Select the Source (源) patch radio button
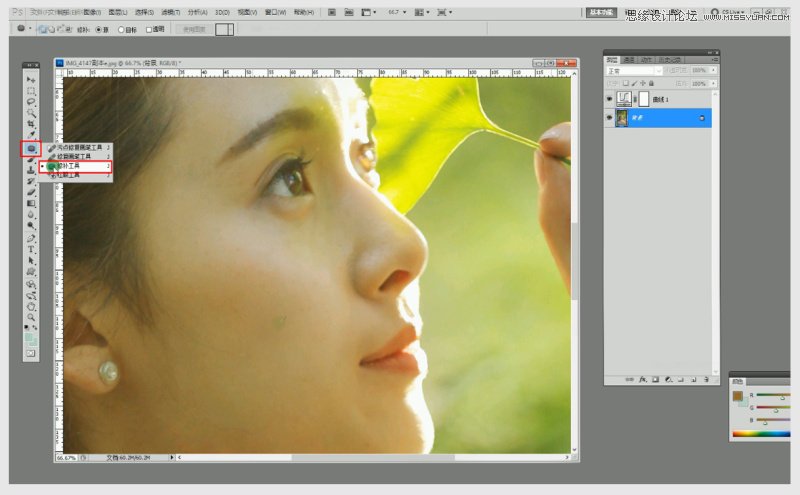800x495 pixels. coord(98,30)
